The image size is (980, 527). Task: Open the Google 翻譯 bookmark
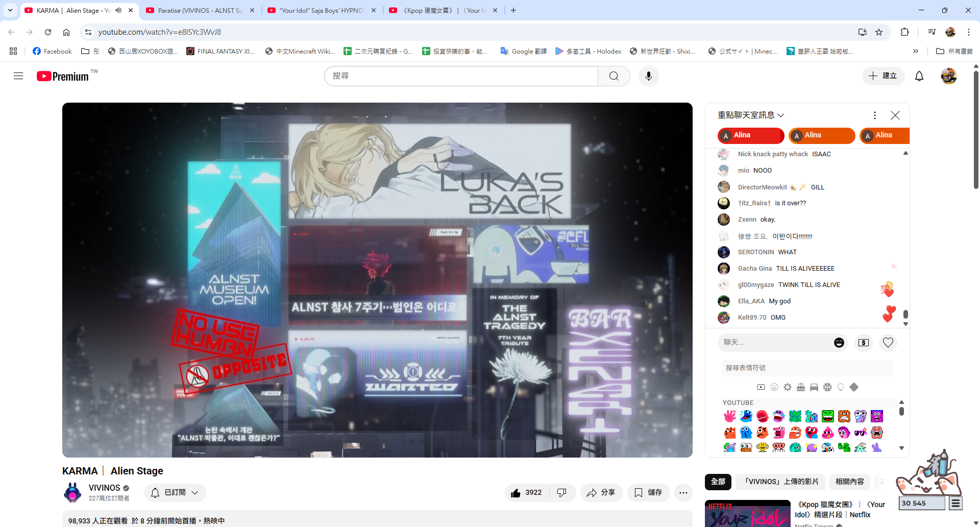(x=524, y=51)
